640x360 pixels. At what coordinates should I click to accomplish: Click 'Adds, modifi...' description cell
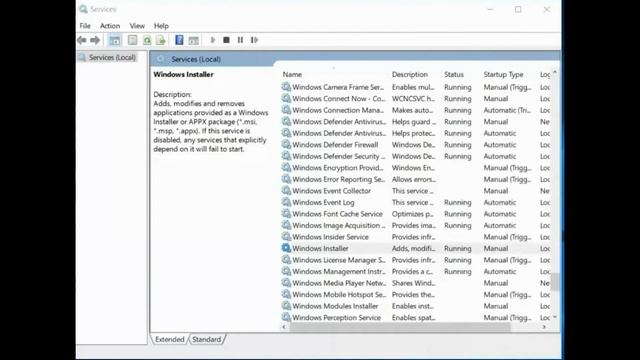pos(413,248)
